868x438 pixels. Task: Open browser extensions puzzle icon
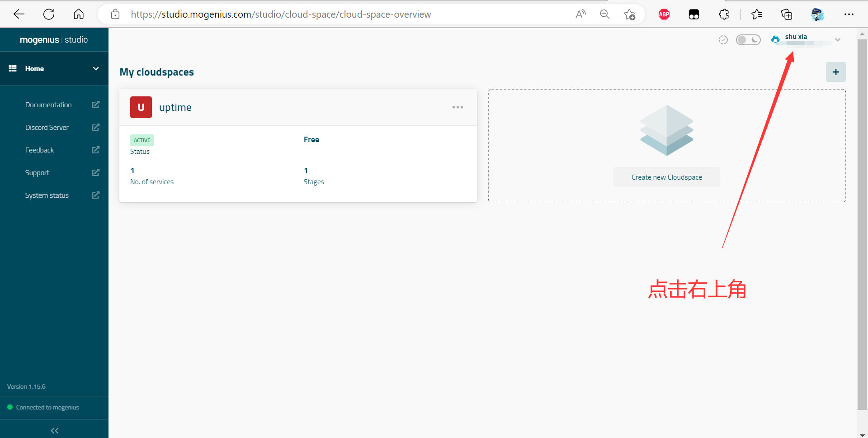click(x=724, y=14)
